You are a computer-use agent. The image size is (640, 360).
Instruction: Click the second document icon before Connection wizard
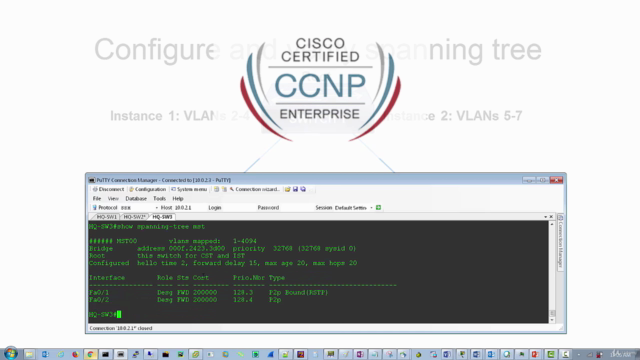[x=224, y=189]
